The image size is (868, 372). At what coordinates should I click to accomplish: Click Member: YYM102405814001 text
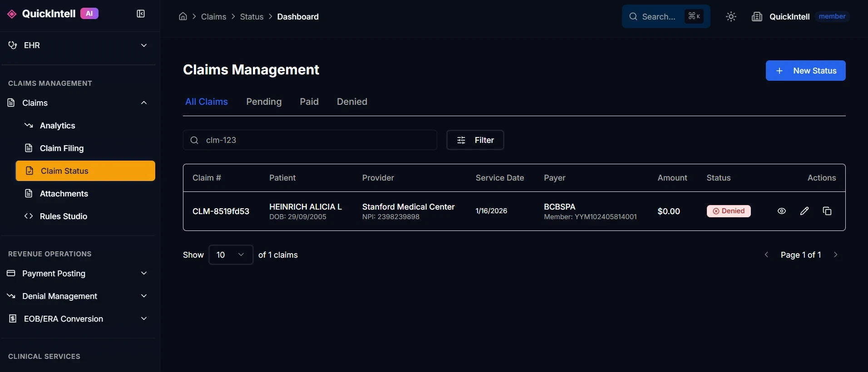590,217
